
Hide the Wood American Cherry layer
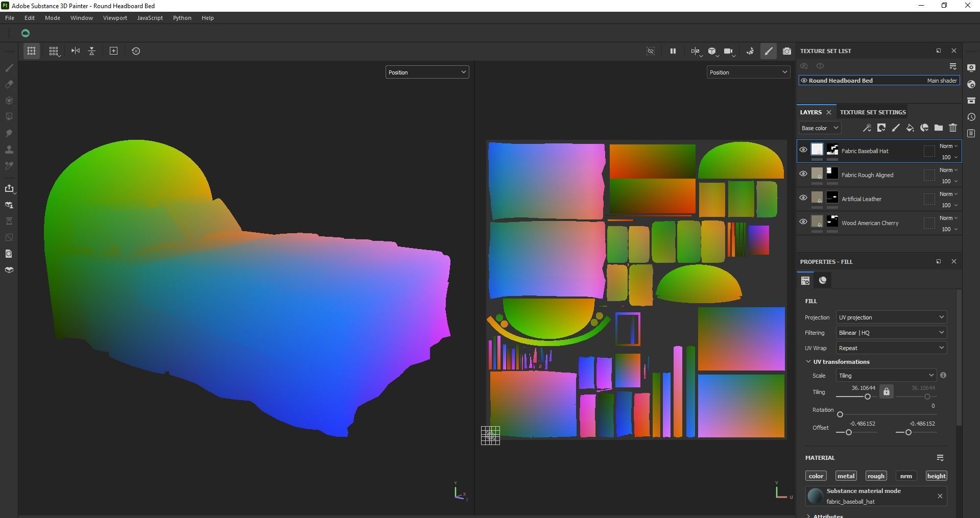(803, 222)
